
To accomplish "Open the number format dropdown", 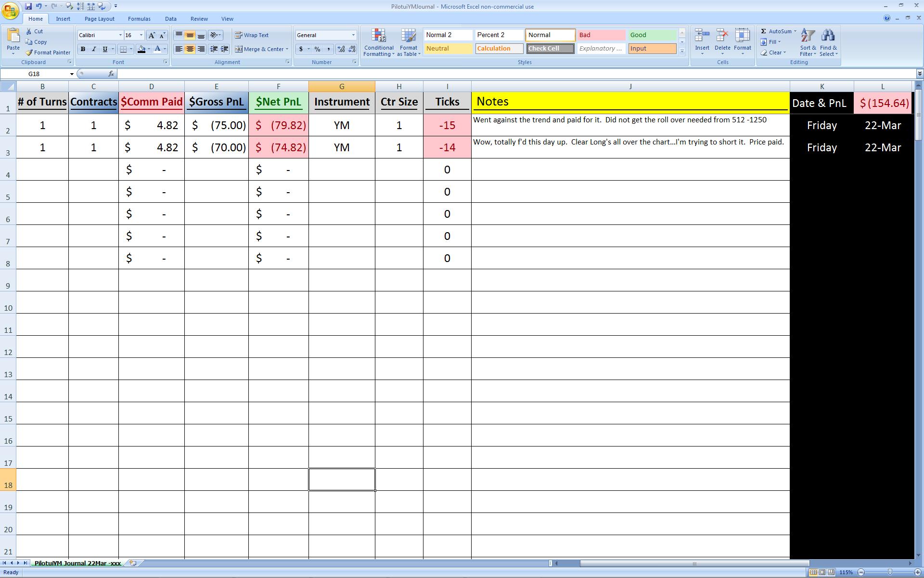I will 353,35.
